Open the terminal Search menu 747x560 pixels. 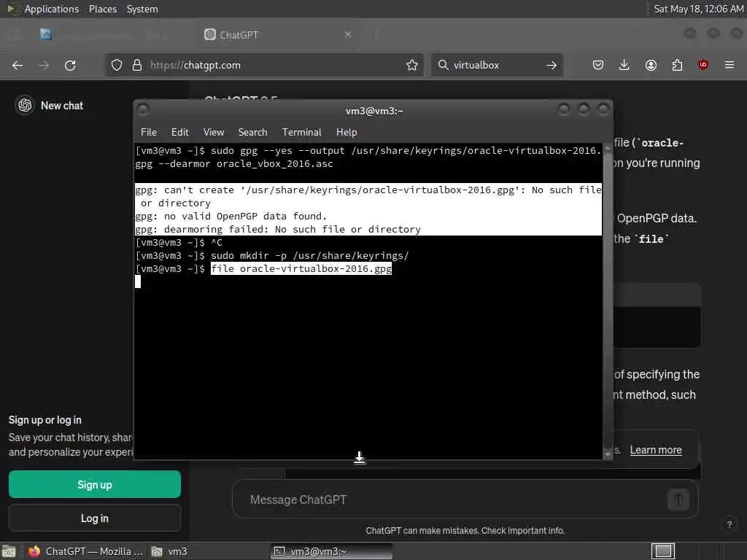coord(252,133)
